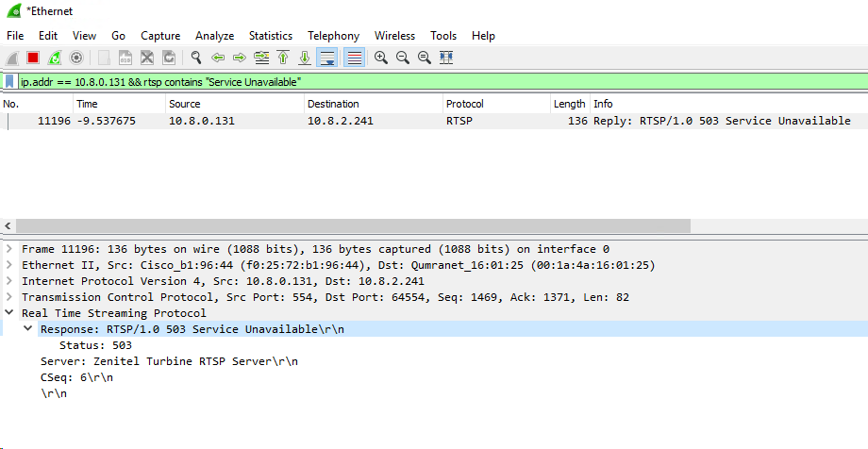
Task: Open the Tools menu
Action: tap(443, 36)
